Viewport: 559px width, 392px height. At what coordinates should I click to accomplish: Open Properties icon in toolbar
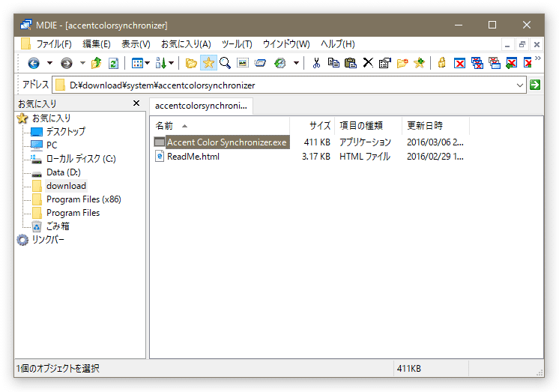click(385, 63)
